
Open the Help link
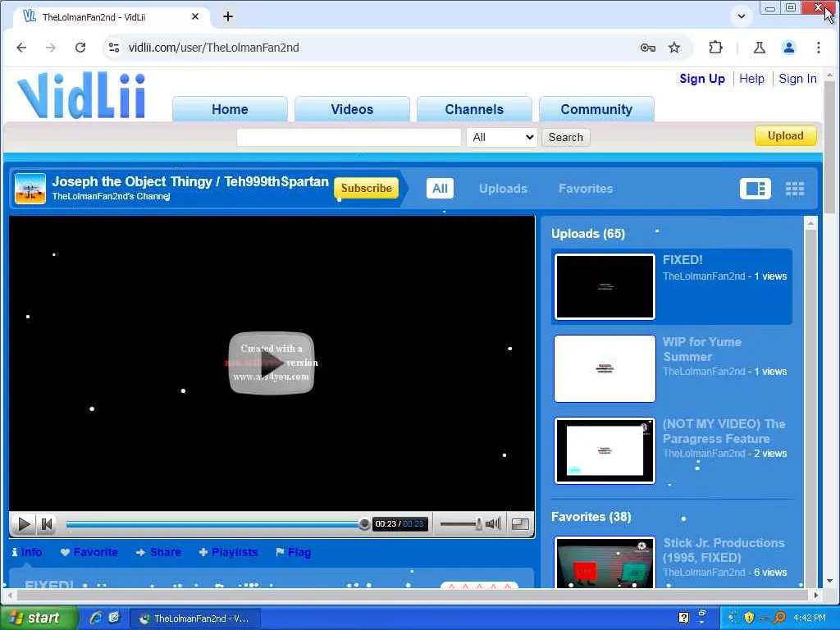tap(751, 79)
